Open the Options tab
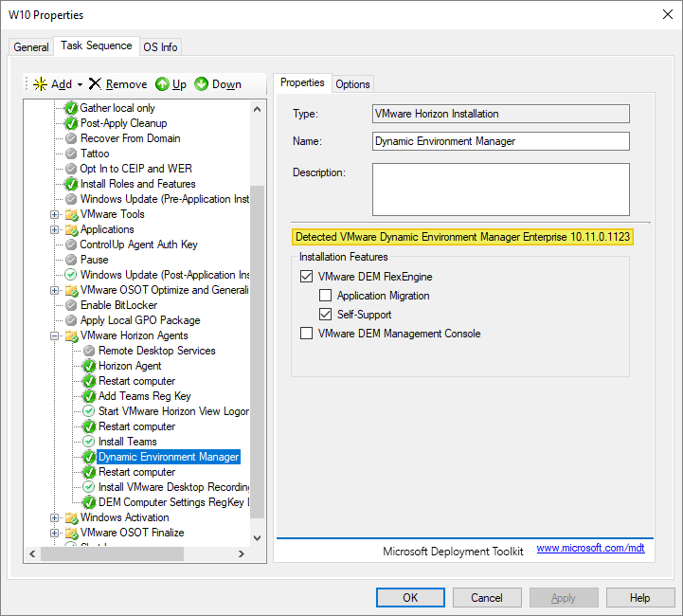 click(x=352, y=84)
